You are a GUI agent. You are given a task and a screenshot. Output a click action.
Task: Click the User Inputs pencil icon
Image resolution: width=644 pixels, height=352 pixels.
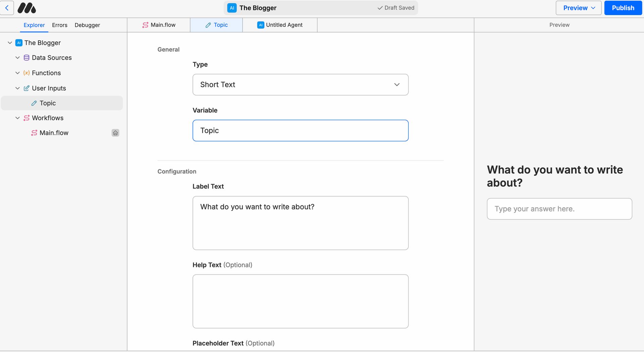pos(26,88)
